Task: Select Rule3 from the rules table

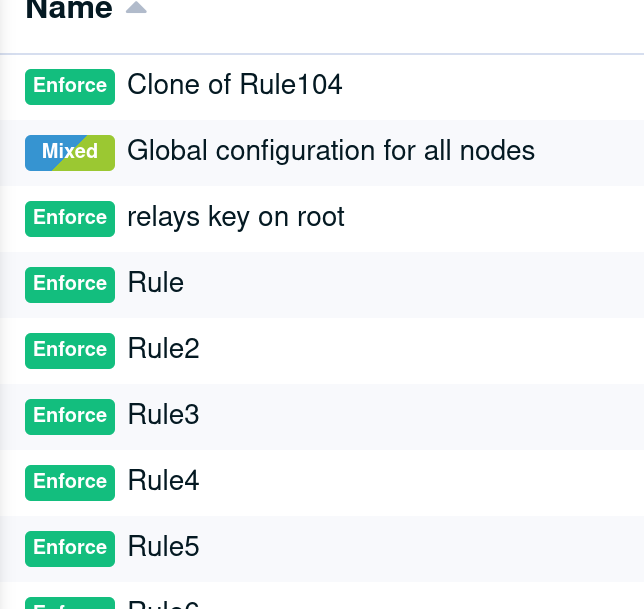Action: point(163,414)
